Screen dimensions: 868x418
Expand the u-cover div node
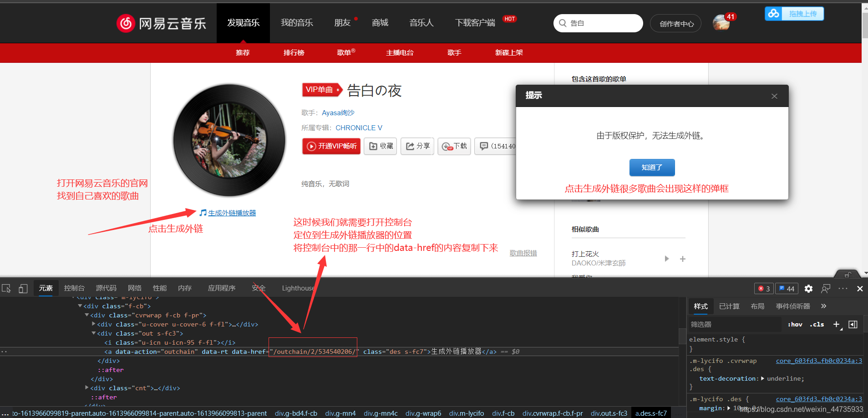click(x=93, y=324)
